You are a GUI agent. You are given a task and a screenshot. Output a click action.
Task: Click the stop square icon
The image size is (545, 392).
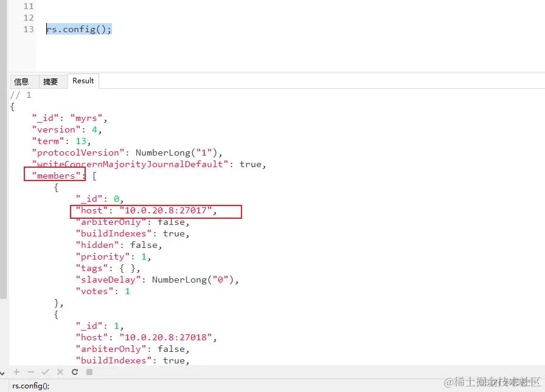[89, 372]
